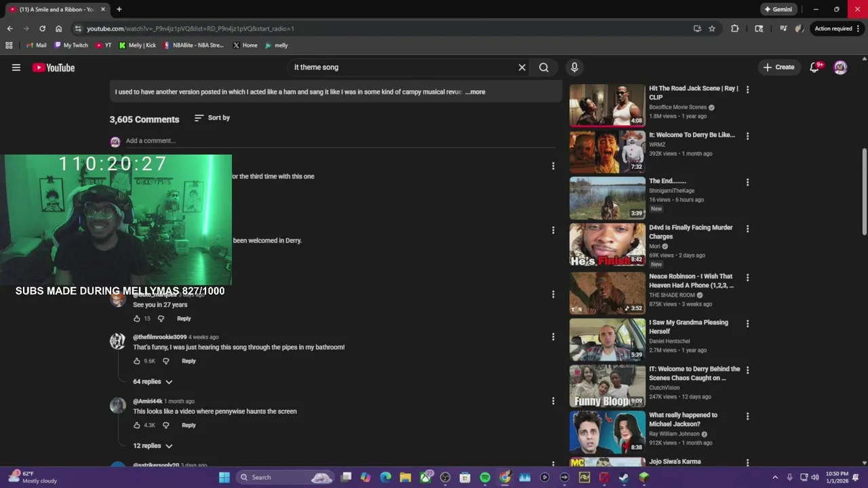Dislike @Amiri44k's comment
Screen dimensions: 868x488
165,426
